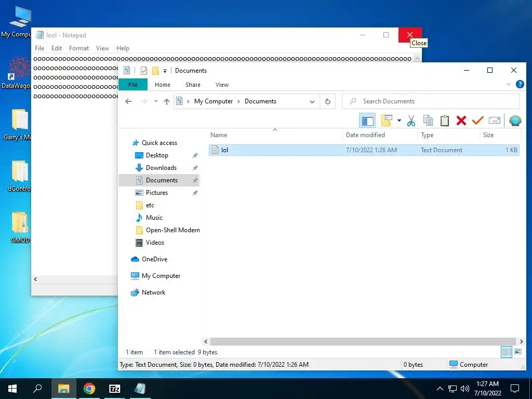Unpin Downloads using its pin icon
Viewport: 532px width, 399px height.
tap(195, 168)
